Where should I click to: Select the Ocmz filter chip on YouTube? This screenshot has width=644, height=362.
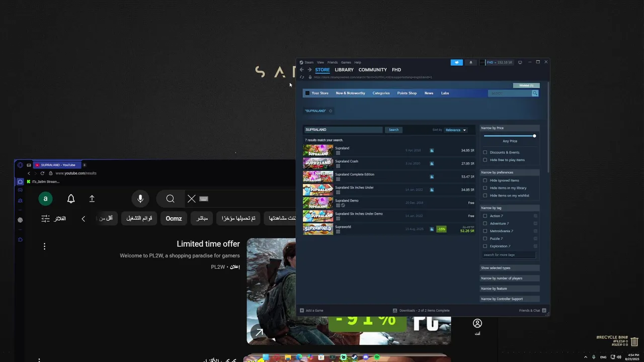[174, 218]
